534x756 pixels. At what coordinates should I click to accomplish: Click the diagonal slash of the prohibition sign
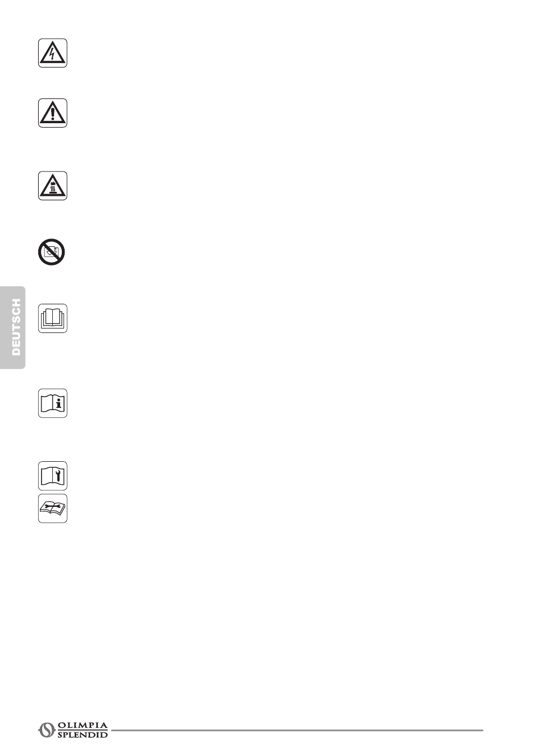pyautogui.click(x=52, y=253)
